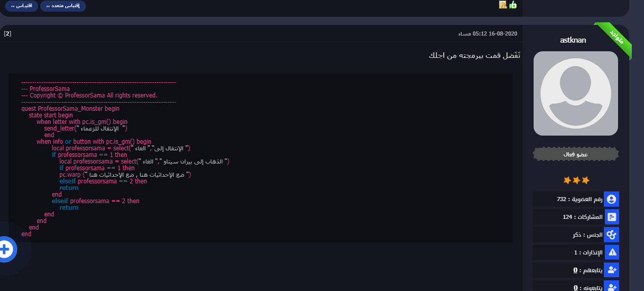Click the الجنس : ذكر text
Image resolution: width=644 pixels, height=291 pixels.
click(588, 235)
